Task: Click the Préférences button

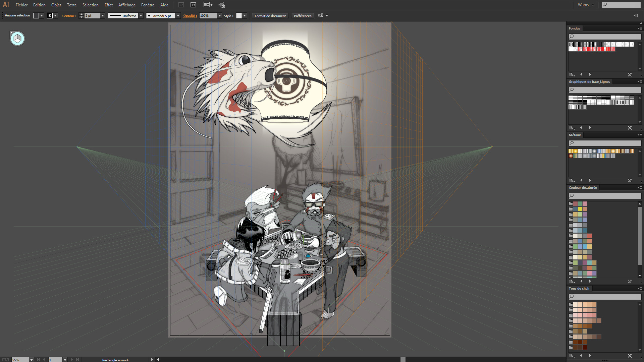Action: 302,16
